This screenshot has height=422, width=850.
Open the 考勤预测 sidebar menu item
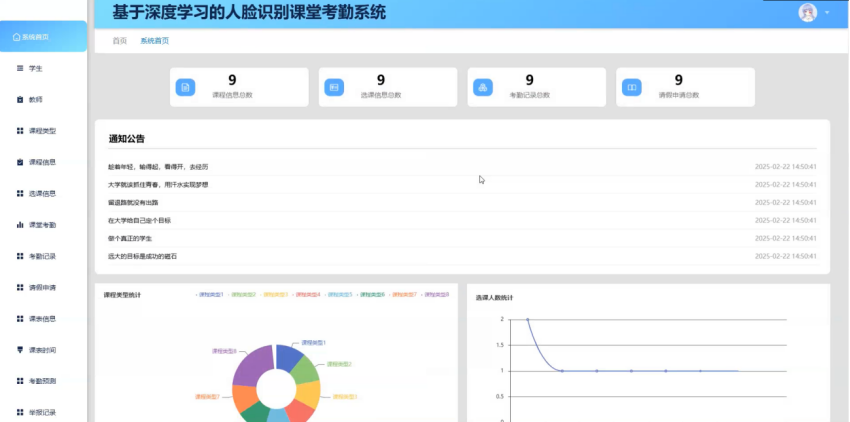[43, 381]
